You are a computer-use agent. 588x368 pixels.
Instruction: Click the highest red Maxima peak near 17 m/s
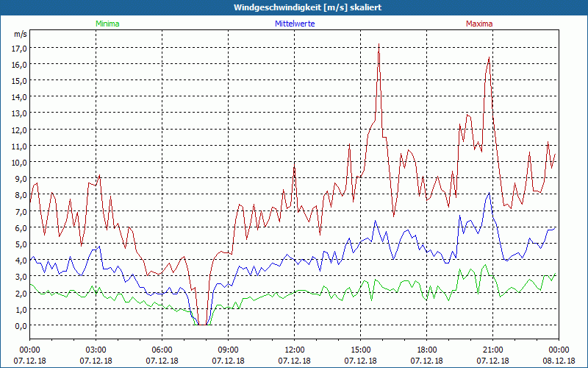(379, 45)
